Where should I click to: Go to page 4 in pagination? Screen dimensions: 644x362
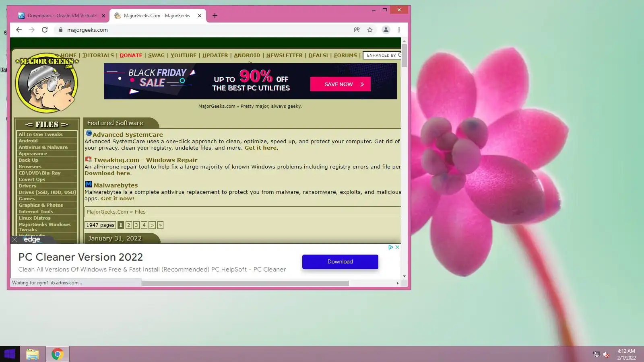pos(144,225)
